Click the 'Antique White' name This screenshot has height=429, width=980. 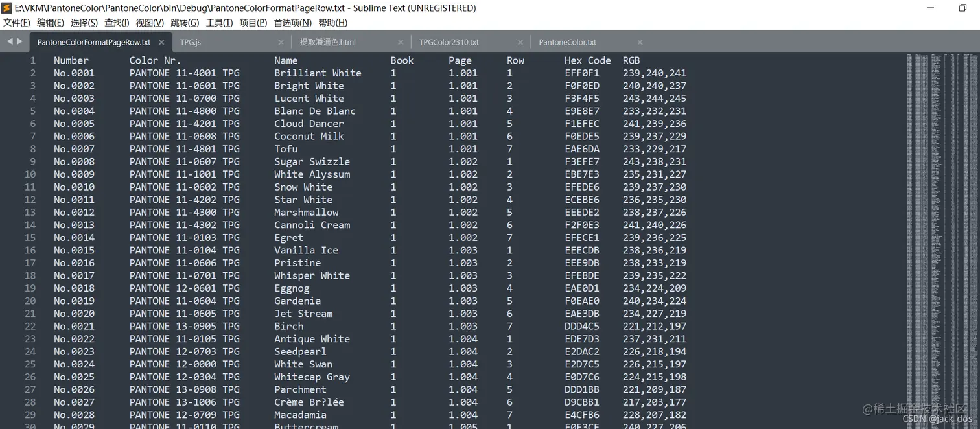[x=312, y=339]
